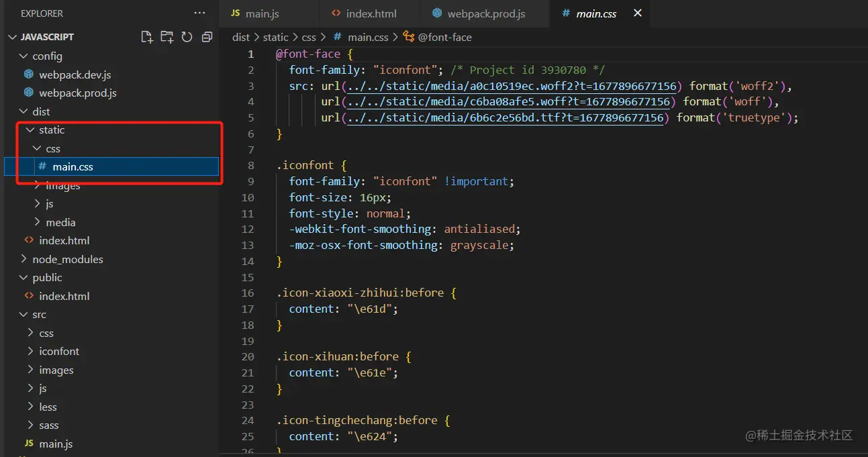Click the .icon-tingchechang:before selector
868x457 pixels.
357,421
